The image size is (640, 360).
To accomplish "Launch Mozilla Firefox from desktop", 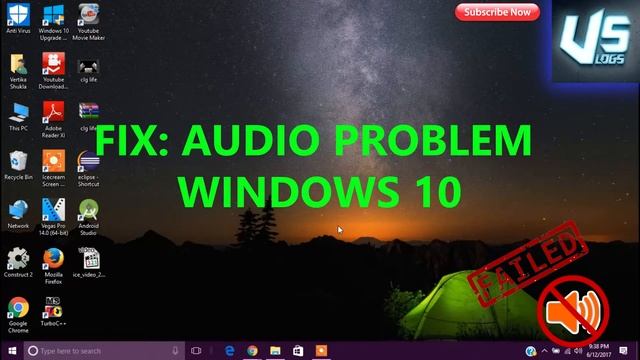I will (53, 266).
